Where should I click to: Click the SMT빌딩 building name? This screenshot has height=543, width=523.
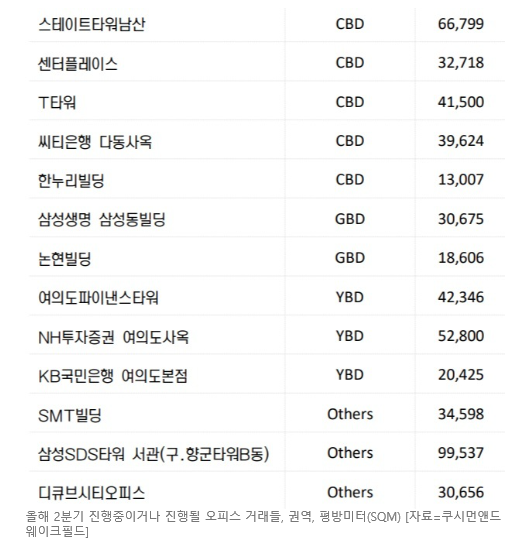(x=70, y=415)
